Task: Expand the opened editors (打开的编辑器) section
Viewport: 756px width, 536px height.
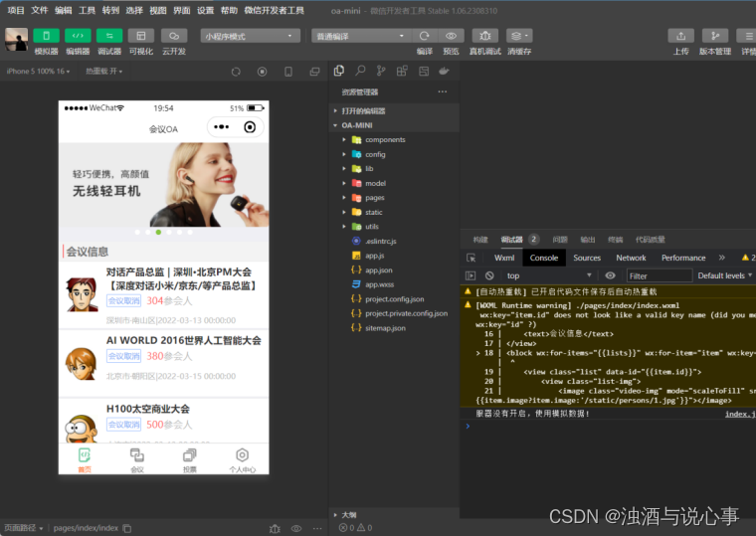Action: pyautogui.click(x=394, y=110)
